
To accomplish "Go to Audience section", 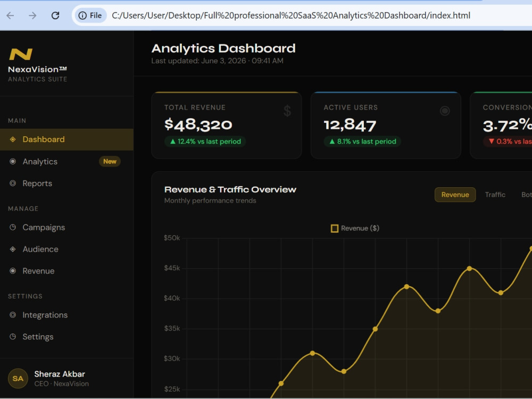I will pos(66,249).
